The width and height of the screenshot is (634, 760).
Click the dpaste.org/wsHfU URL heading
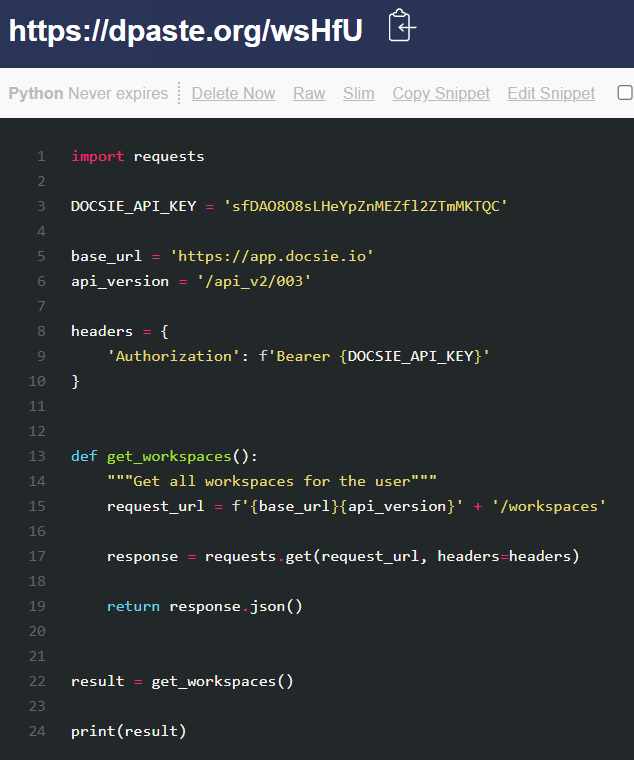[x=186, y=30]
